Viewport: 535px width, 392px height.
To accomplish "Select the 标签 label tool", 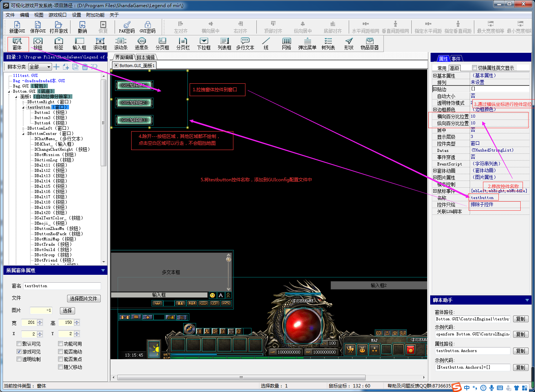I will click(x=58, y=44).
